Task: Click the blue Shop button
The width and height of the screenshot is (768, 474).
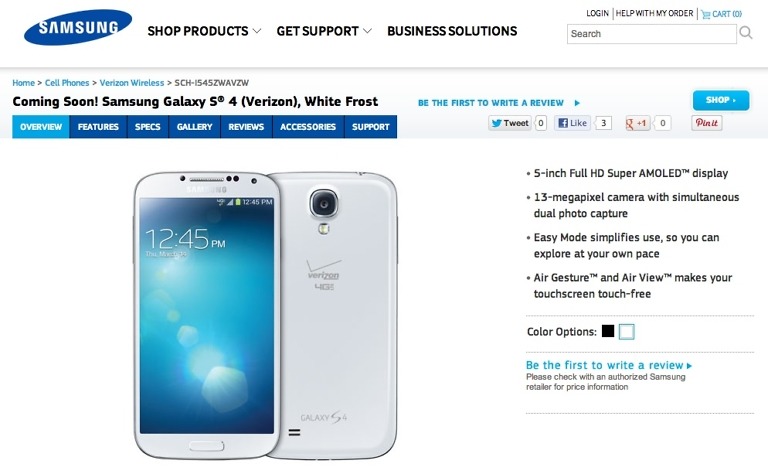Action: click(x=720, y=100)
